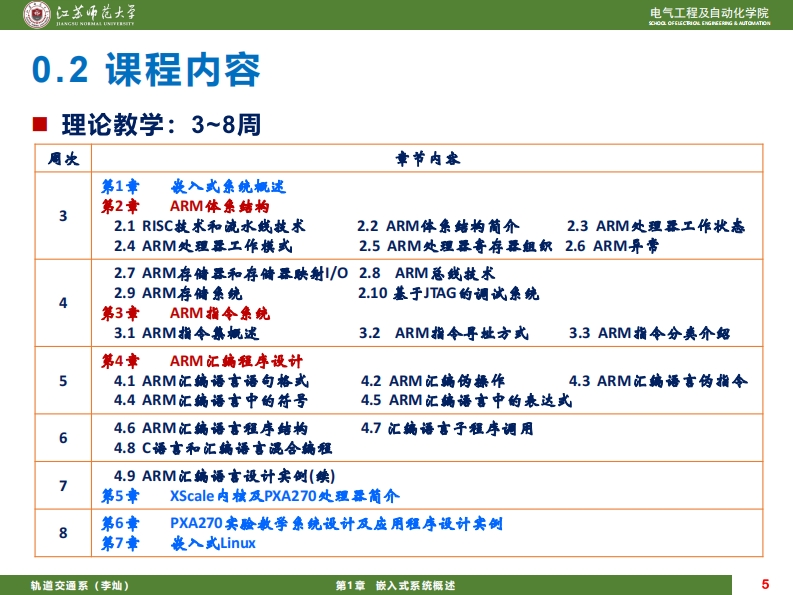793x595 pixels.
Task: Click the 章节内容 column header
Action: click(427, 159)
